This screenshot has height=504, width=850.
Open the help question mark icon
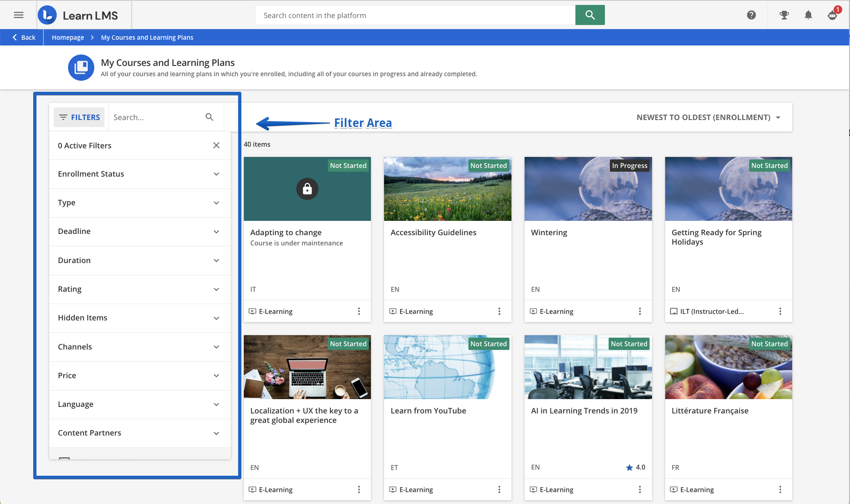click(x=751, y=15)
